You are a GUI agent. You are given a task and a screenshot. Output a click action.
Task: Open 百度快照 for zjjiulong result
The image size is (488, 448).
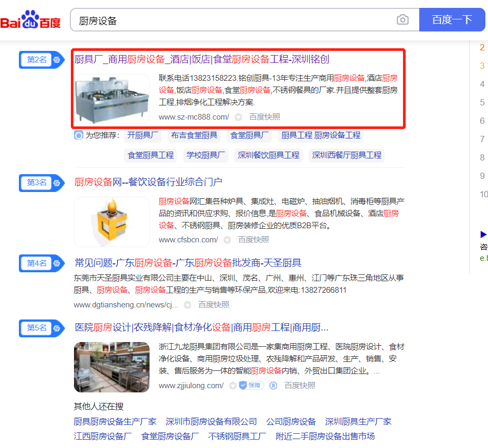[300, 386]
